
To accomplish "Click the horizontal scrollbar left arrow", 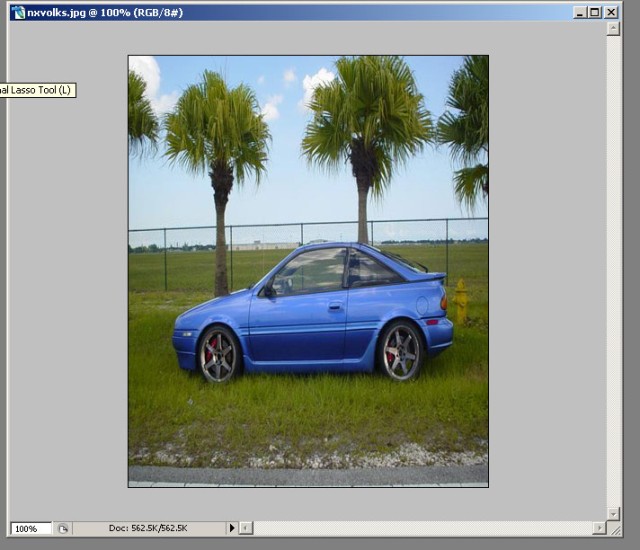I will click(246, 528).
